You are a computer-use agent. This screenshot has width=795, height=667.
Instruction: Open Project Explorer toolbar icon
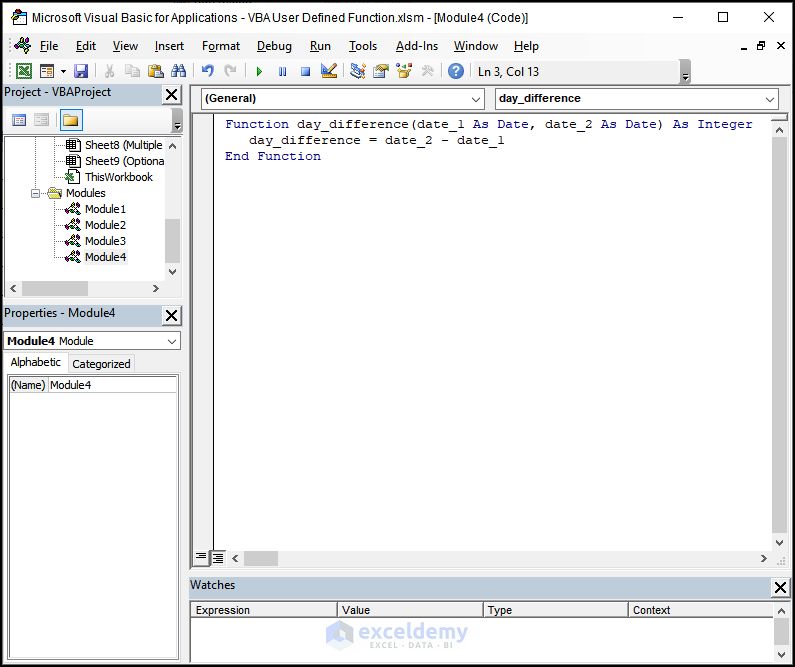click(357, 71)
